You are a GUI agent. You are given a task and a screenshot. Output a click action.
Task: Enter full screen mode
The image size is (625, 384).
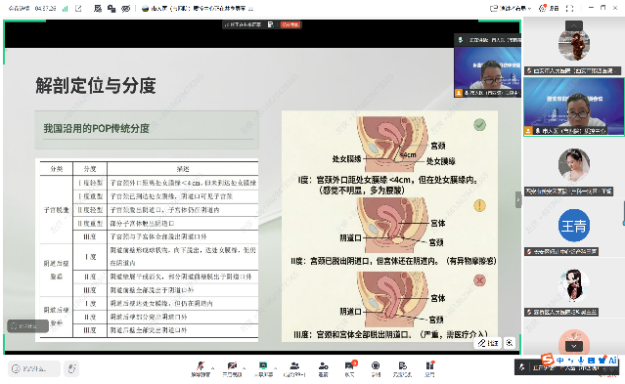pos(570,8)
